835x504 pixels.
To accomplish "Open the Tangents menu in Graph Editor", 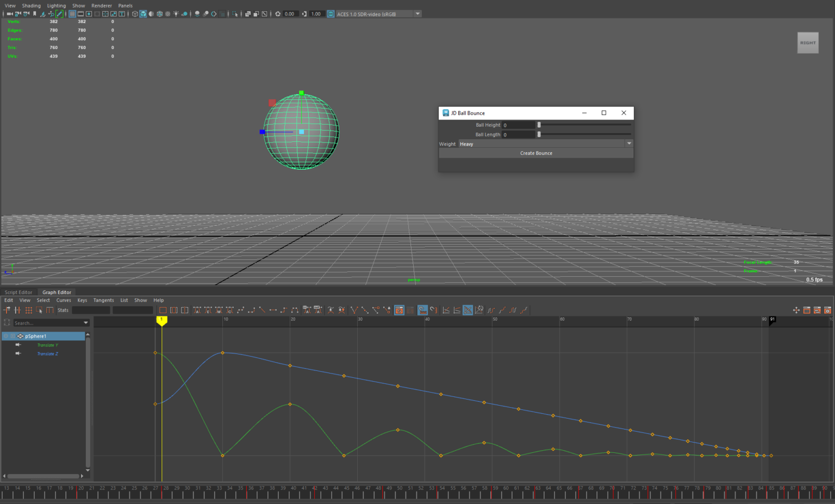I will (103, 300).
